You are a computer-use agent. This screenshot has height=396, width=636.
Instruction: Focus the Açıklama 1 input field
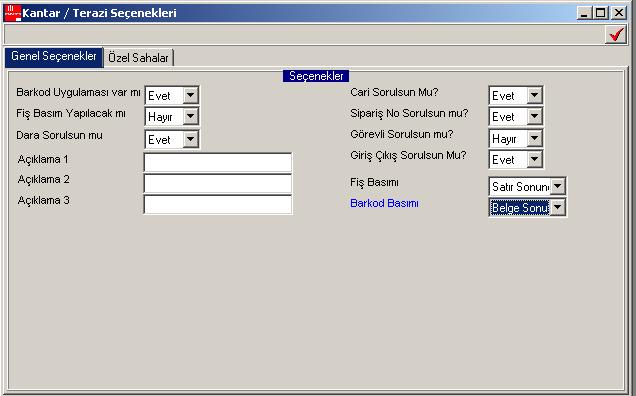pyautogui.click(x=218, y=162)
